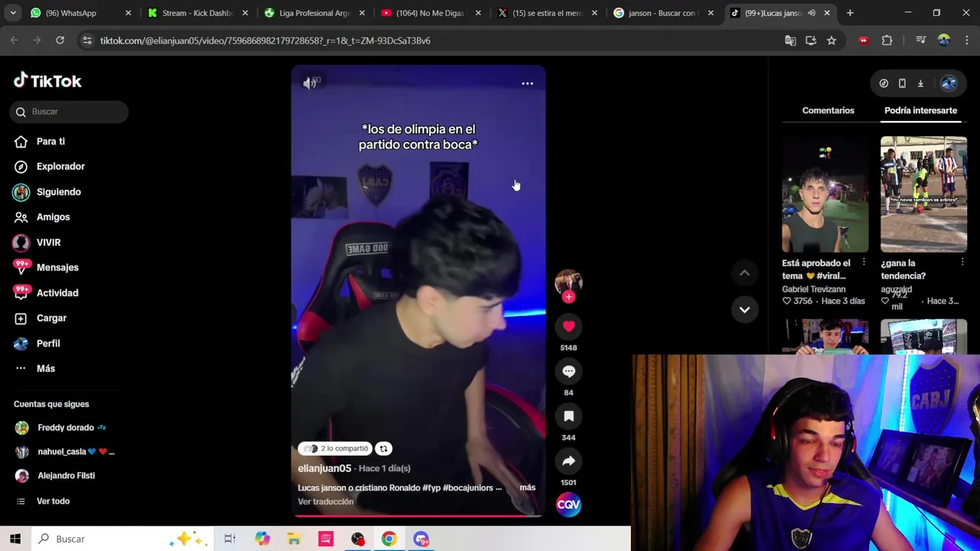Switch to the janson - Buscar con Google tab

click(x=663, y=13)
